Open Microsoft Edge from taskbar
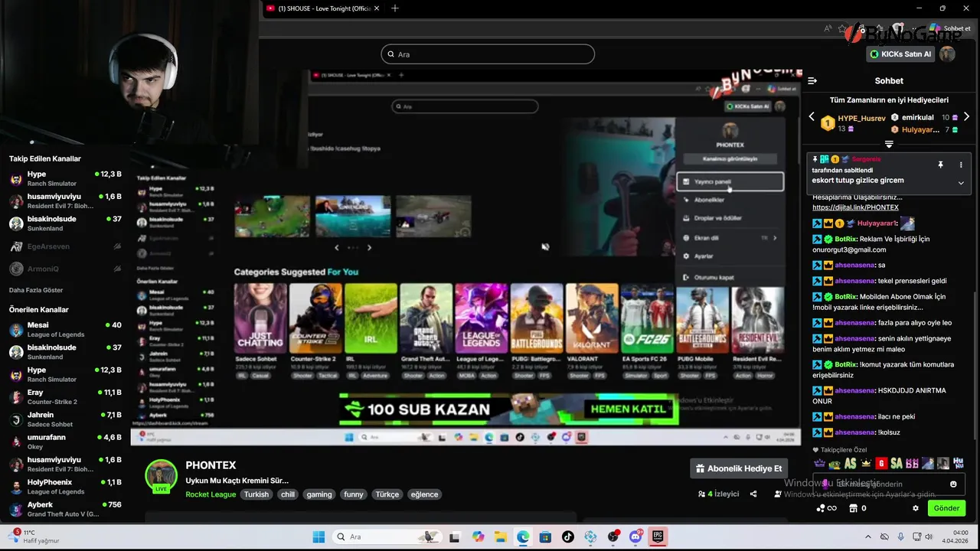980x551 pixels. tap(522, 536)
